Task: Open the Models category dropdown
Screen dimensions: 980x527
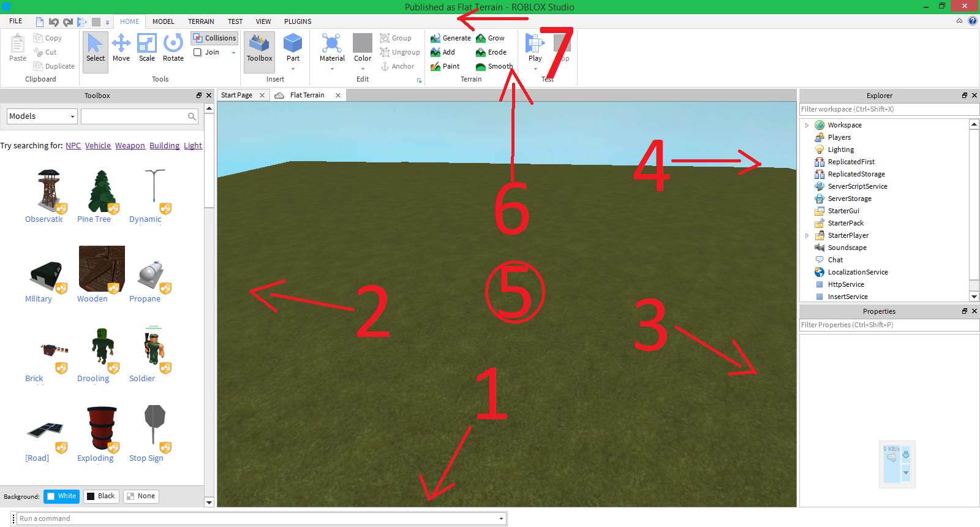Action: click(42, 116)
